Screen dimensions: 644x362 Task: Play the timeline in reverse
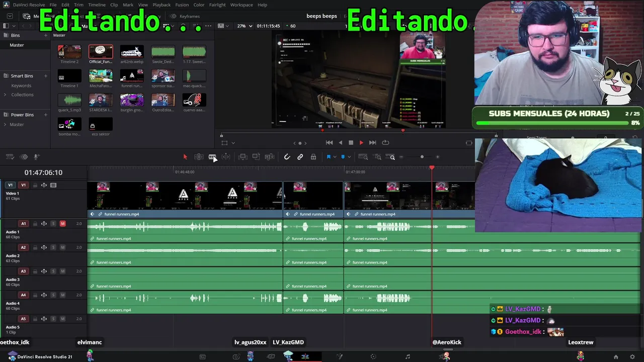point(341,143)
